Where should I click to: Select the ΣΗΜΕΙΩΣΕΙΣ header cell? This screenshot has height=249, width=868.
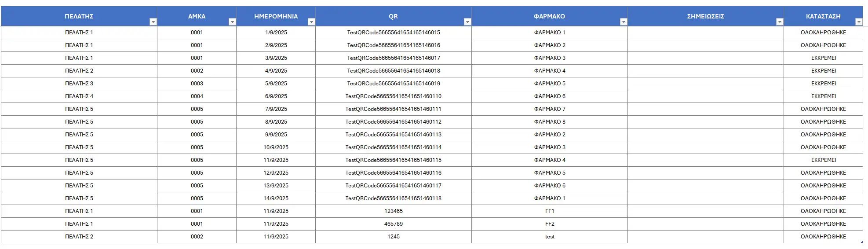click(705, 16)
